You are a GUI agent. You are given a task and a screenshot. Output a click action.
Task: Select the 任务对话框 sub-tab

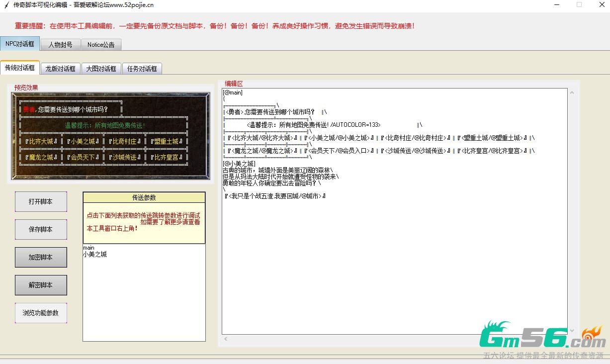[142, 69]
